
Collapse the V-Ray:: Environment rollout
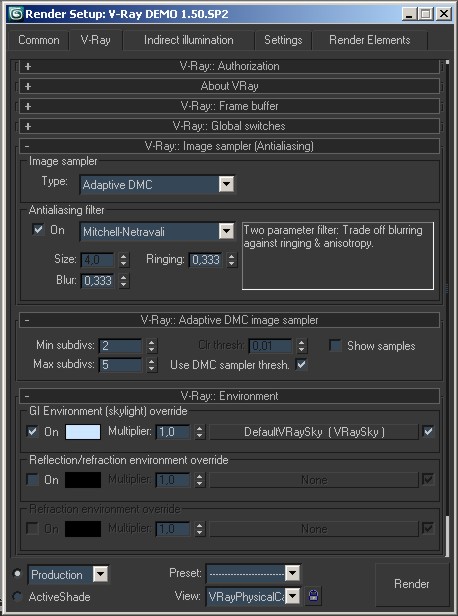tap(229, 396)
